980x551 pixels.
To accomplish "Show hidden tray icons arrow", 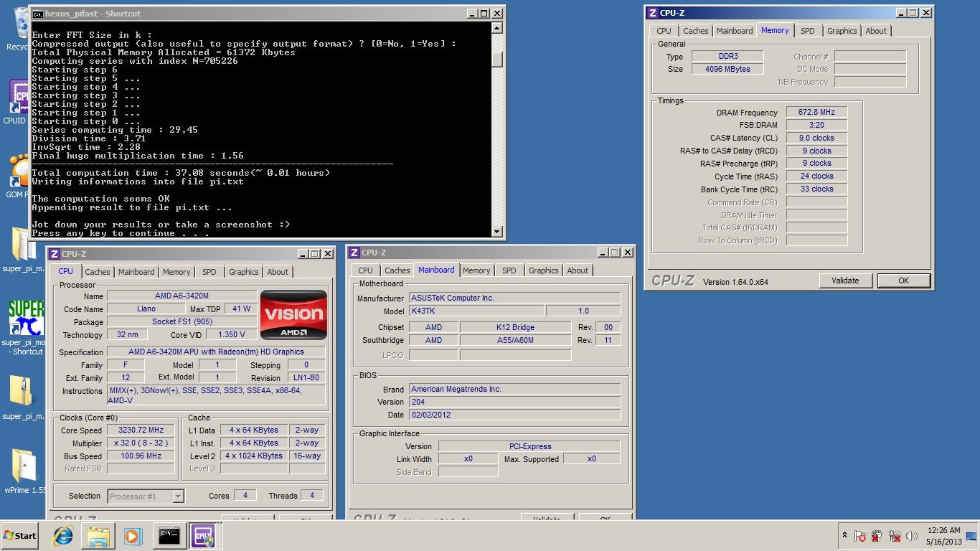I will [x=844, y=536].
